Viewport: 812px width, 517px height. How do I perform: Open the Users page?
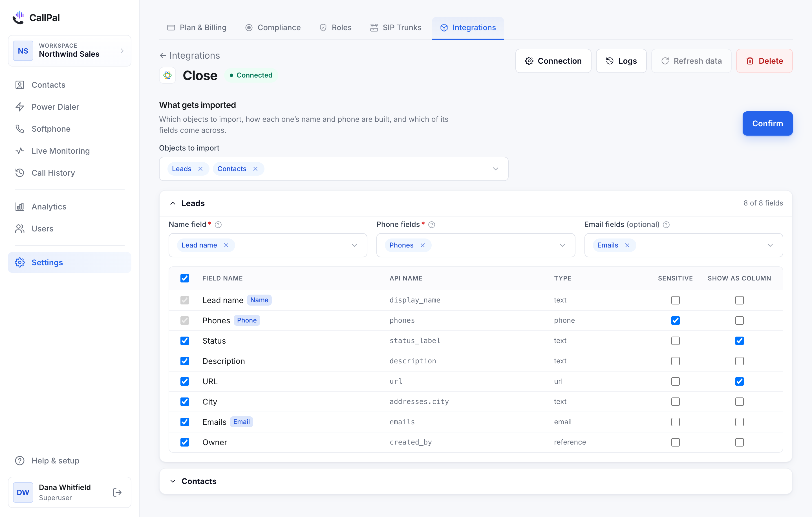[x=69, y=228]
